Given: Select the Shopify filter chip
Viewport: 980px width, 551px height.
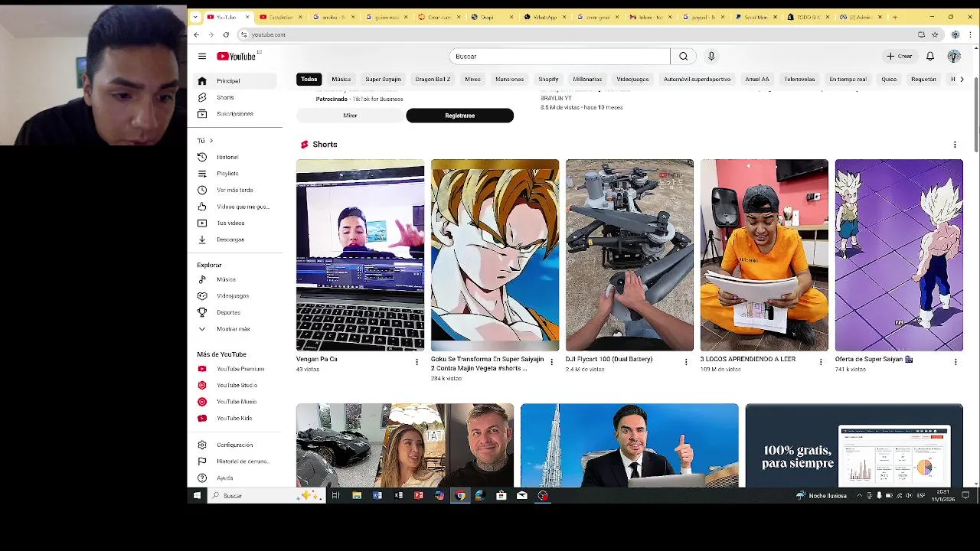Looking at the screenshot, I should tap(548, 79).
